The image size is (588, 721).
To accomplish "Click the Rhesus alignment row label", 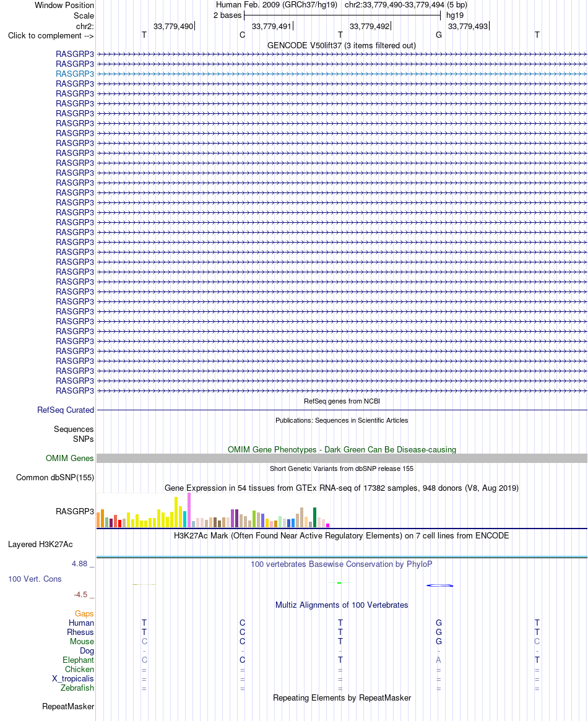I will pyautogui.click(x=80, y=632).
